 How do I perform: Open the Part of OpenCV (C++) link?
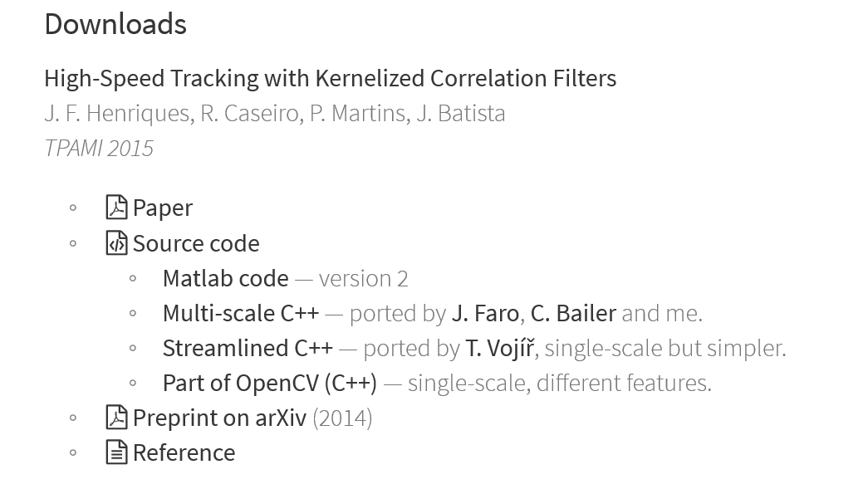270,383
